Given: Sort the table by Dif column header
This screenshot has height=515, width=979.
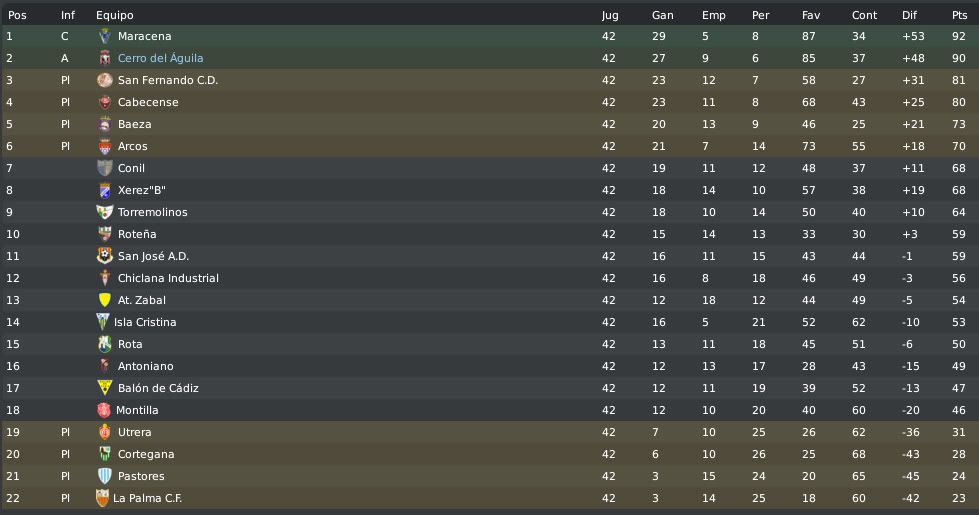Looking at the screenshot, I should pos(909,15).
